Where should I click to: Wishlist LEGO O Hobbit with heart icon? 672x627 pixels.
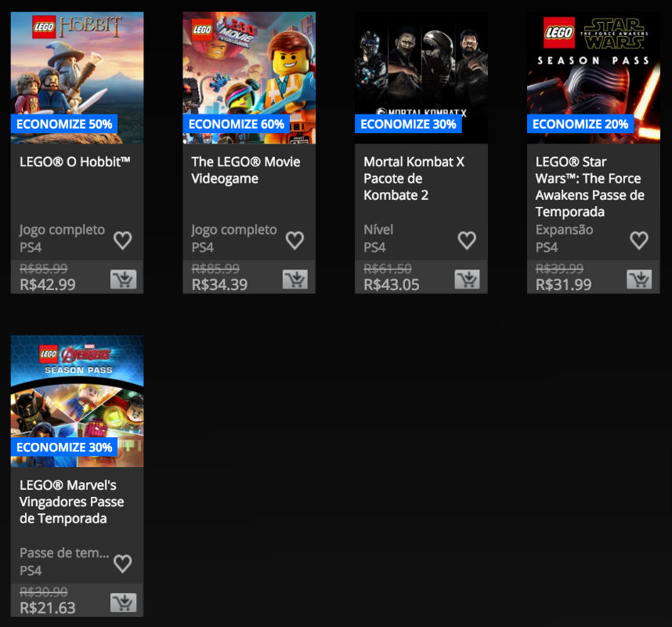click(122, 240)
